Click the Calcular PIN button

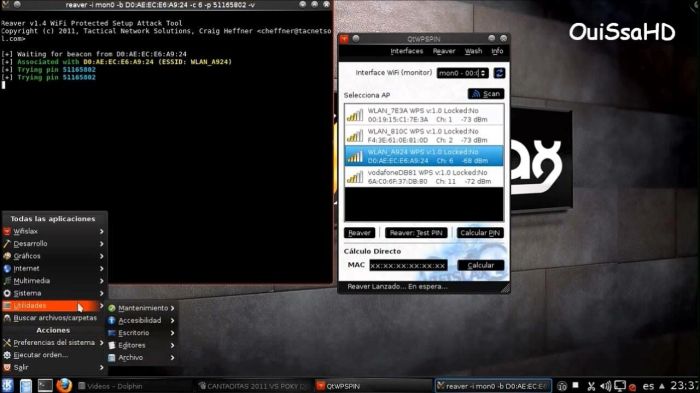click(x=480, y=233)
